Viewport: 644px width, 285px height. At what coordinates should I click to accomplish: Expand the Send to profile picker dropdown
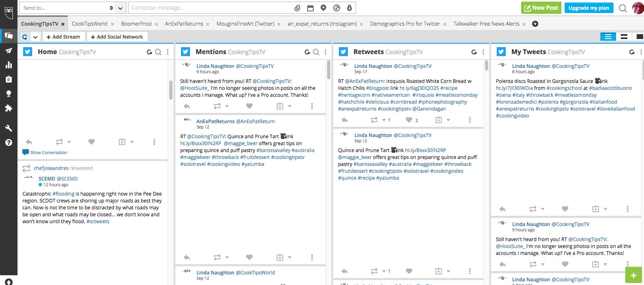coord(120,8)
